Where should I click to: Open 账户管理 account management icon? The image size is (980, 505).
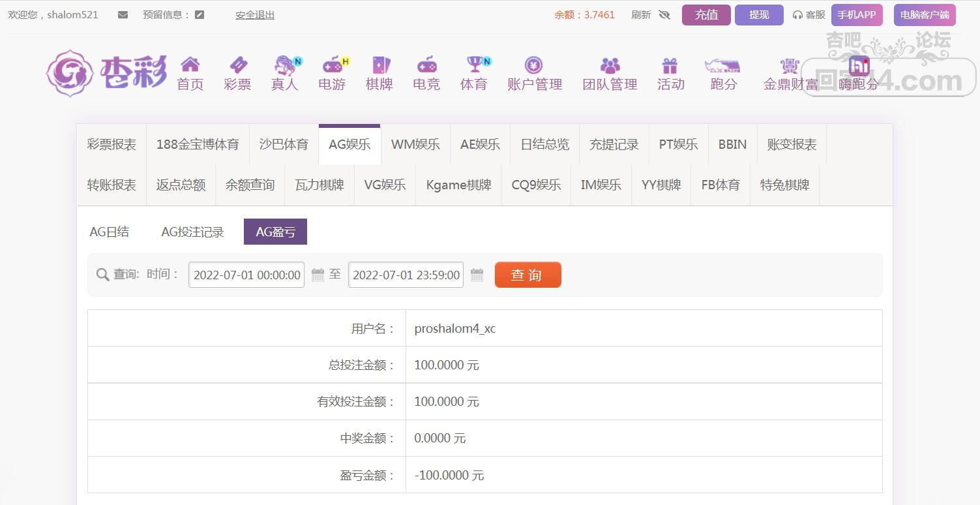point(534,65)
